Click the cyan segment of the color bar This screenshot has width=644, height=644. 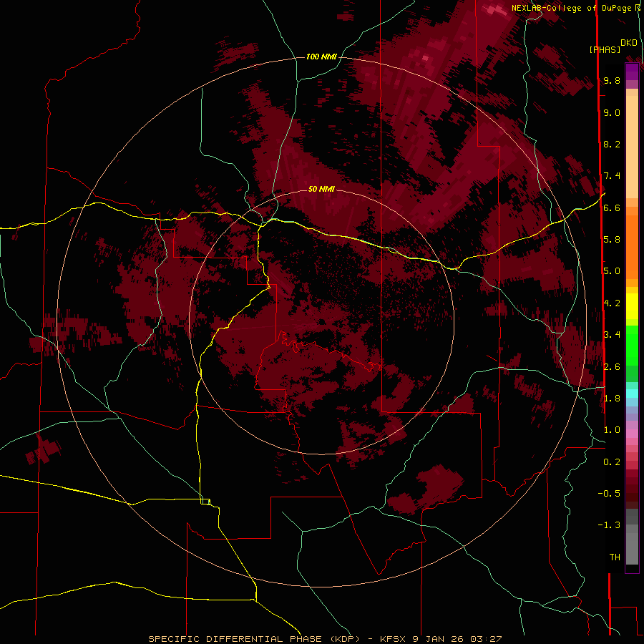pos(632,394)
